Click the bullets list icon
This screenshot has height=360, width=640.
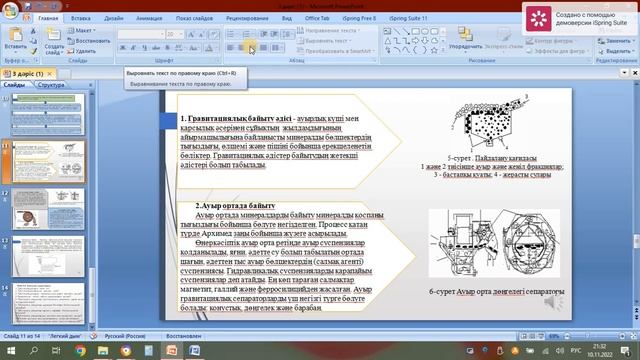click(231, 34)
